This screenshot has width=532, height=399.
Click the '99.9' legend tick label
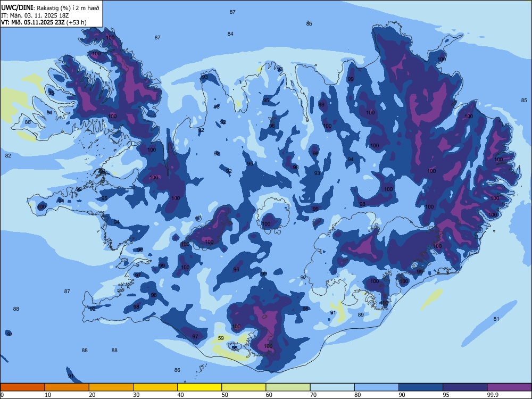tap(493, 395)
